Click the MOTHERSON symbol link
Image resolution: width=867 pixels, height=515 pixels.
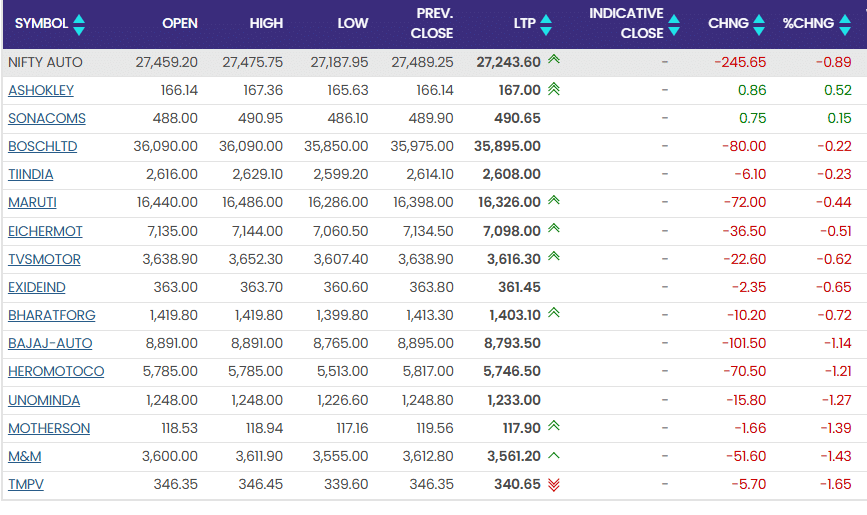(49, 428)
